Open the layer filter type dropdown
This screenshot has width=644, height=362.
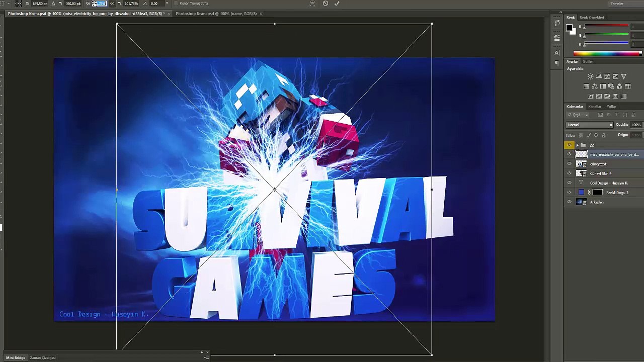coord(578,115)
